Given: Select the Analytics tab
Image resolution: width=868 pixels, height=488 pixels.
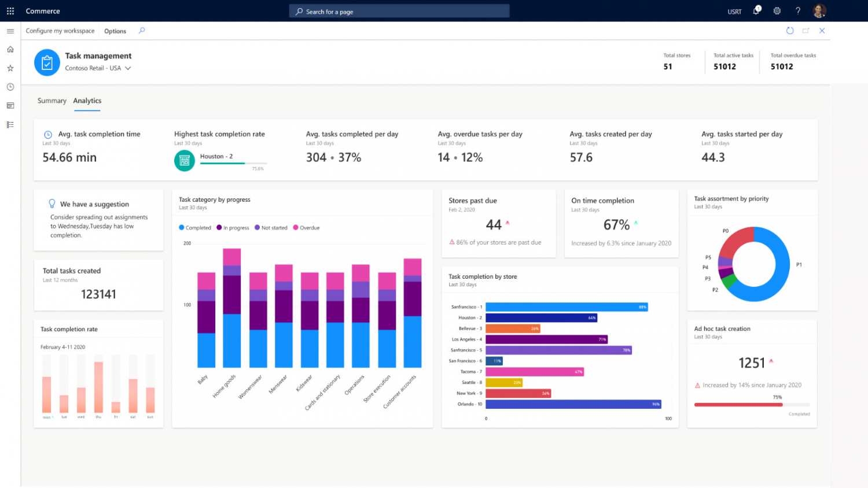Looking at the screenshot, I should [x=87, y=101].
